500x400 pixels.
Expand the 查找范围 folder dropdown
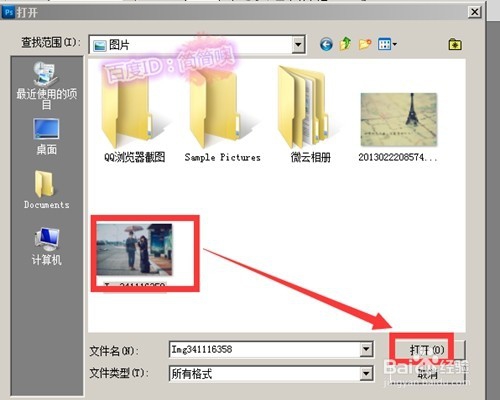tap(298, 44)
